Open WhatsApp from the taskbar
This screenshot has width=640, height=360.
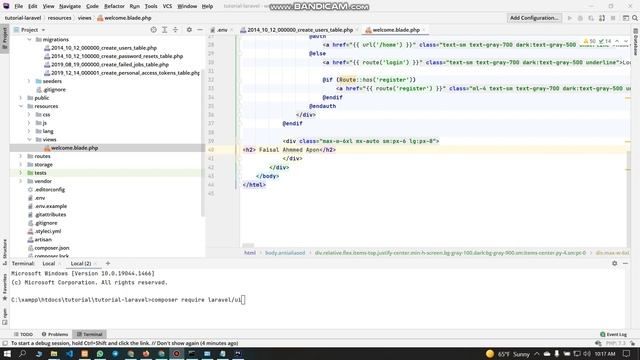(100, 354)
